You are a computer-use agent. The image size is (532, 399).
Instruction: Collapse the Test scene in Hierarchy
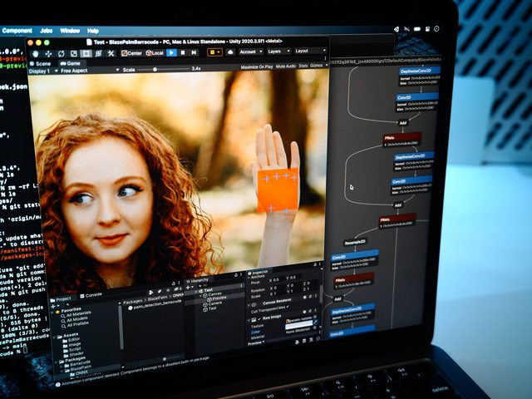196,291
